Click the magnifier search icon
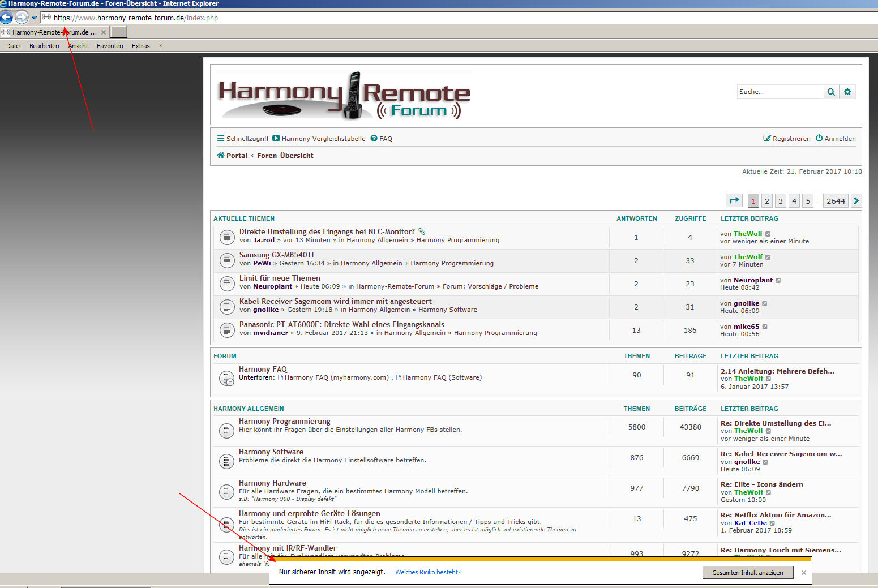The image size is (878, 588). 830,92
